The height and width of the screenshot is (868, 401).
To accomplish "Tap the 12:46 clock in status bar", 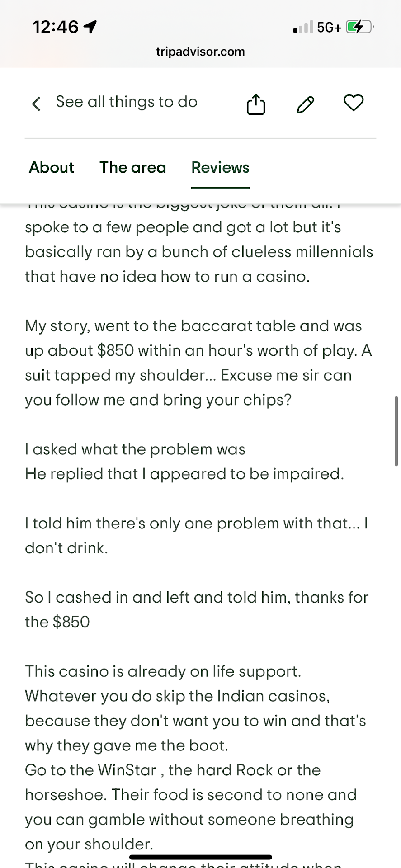I will 56,27.
